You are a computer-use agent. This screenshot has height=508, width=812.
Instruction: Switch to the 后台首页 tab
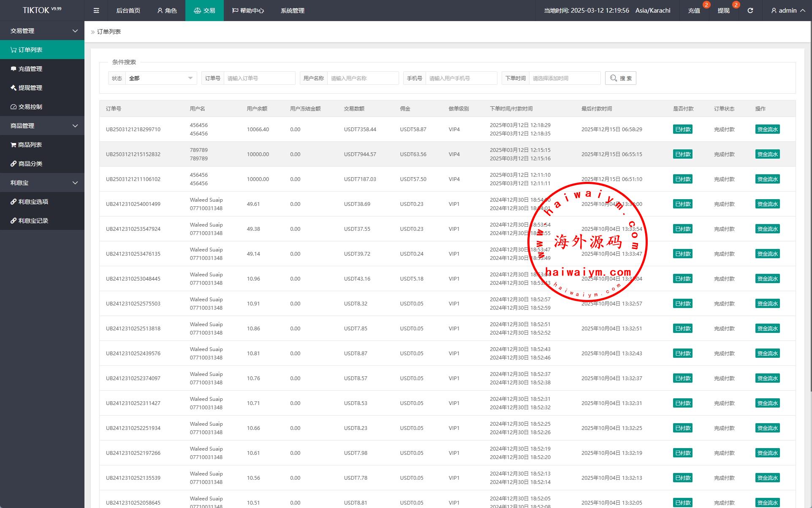(128, 11)
